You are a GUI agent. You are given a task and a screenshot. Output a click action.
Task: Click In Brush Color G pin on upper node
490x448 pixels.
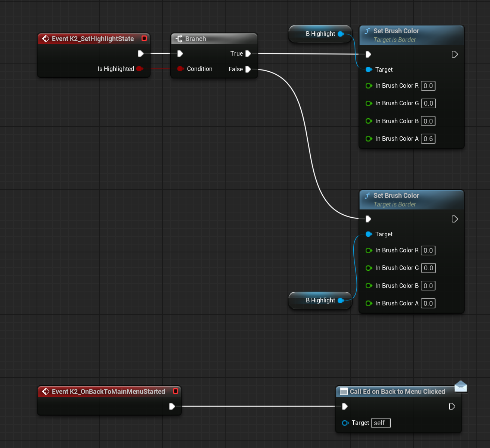click(x=369, y=103)
